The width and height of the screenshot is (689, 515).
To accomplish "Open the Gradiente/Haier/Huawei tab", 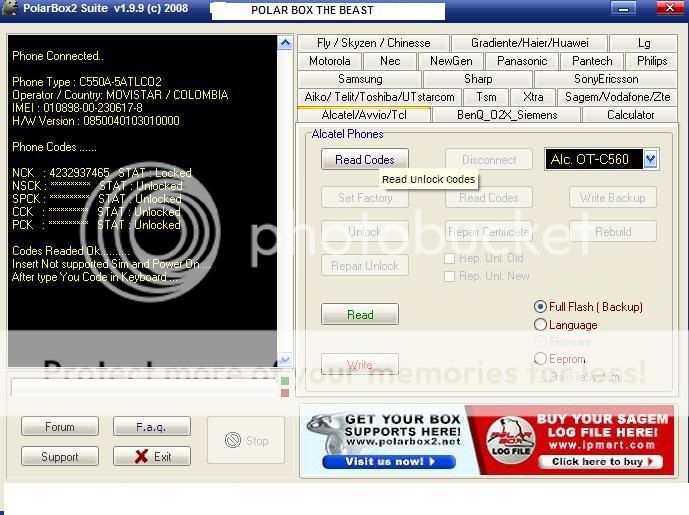I will click(529, 43).
